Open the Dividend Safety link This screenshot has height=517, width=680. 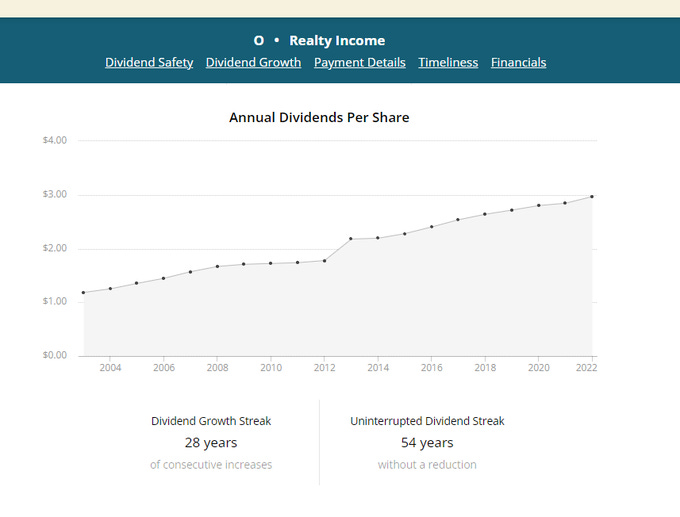[149, 62]
